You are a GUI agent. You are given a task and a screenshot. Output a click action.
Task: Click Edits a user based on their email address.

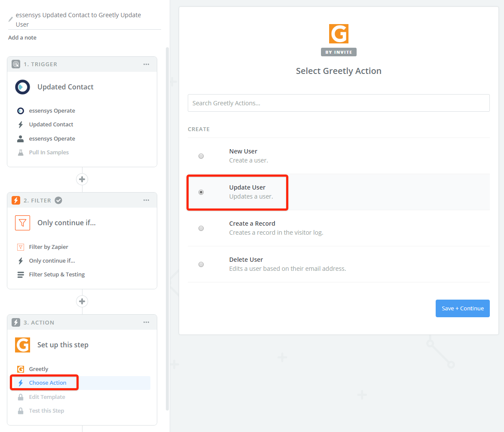pos(288,269)
